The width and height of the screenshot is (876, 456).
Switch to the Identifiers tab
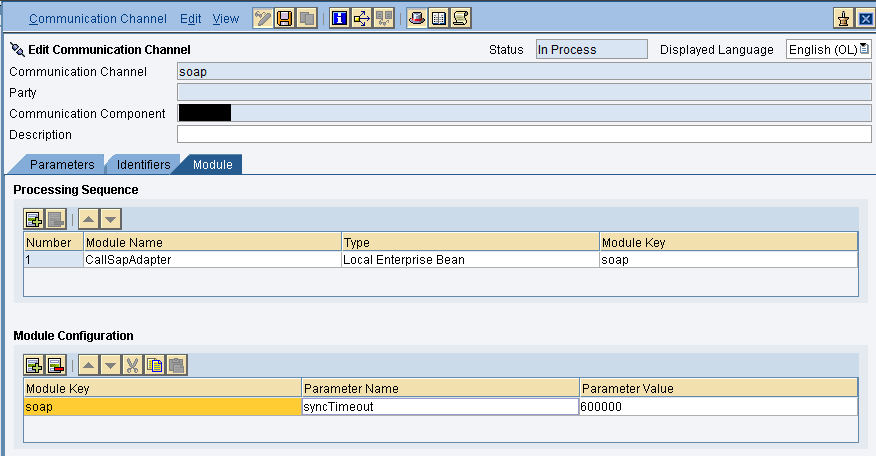[143, 164]
